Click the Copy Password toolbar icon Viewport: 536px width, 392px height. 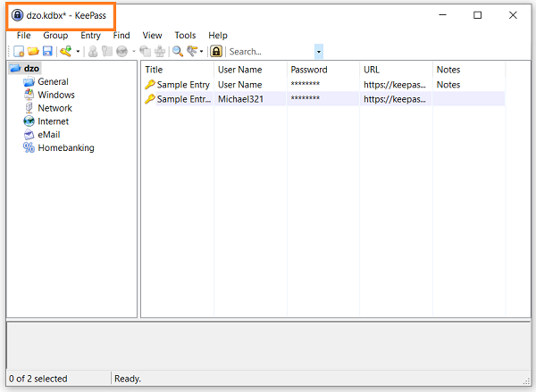point(107,51)
